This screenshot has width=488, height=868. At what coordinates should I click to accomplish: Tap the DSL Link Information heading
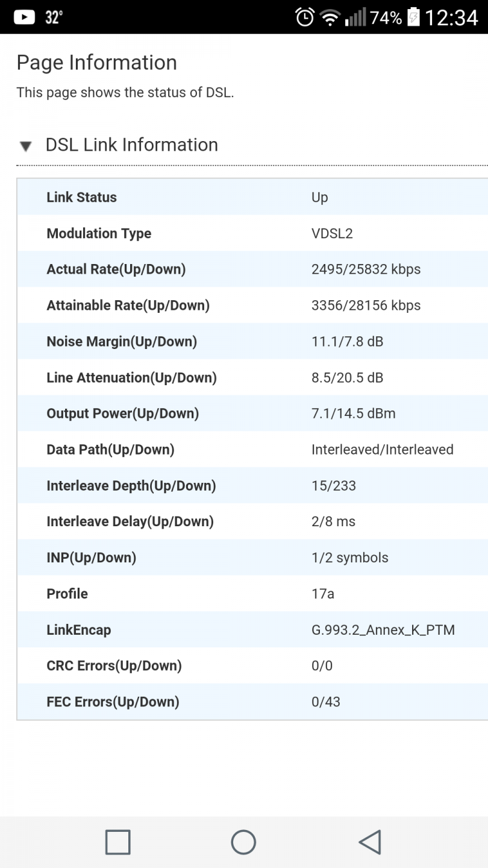pyautogui.click(x=131, y=145)
